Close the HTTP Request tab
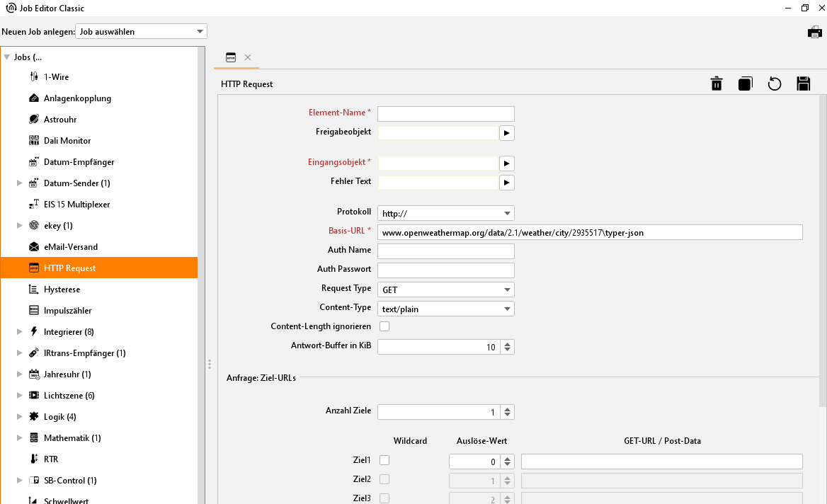The width and height of the screenshot is (827, 504). tap(248, 57)
